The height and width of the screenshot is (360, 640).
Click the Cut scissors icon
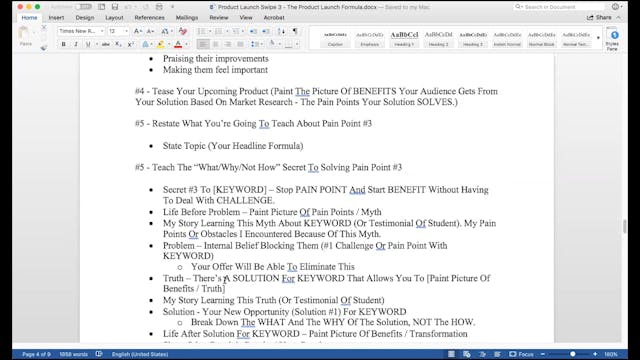[44, 27]
